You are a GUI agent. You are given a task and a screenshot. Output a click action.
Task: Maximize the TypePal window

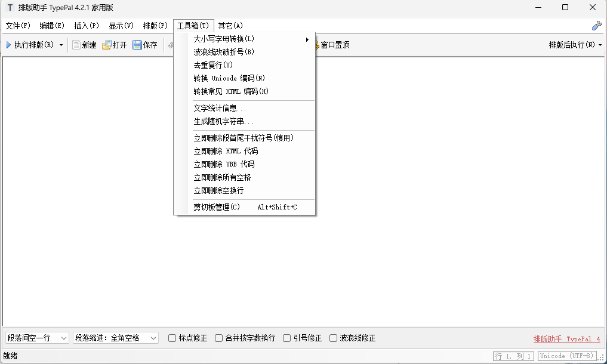point(565,7)
